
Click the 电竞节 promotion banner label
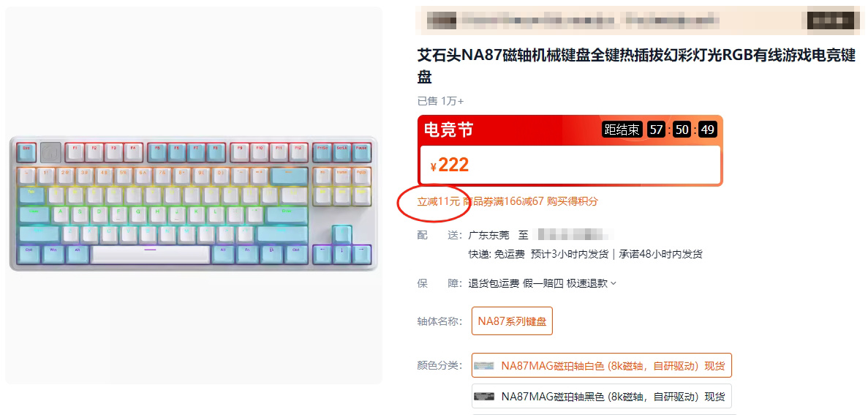pyautogui.click(x=449, y=130)
